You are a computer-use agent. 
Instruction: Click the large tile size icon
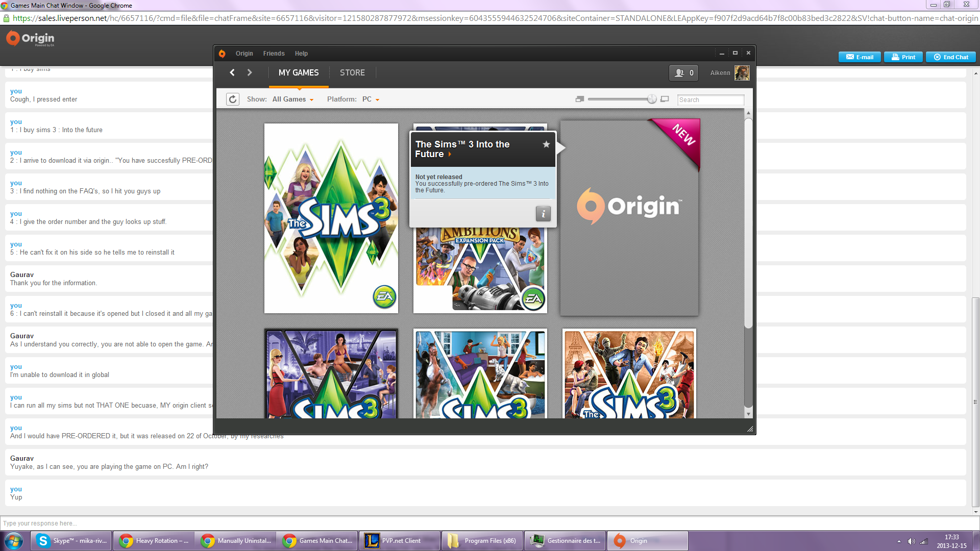pyautogui.click(x=665, y=99)
